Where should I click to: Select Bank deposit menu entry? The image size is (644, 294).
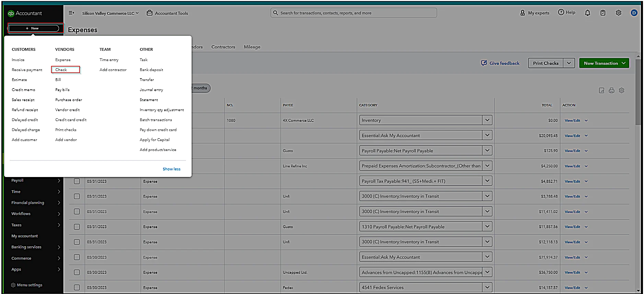[151, 70]
